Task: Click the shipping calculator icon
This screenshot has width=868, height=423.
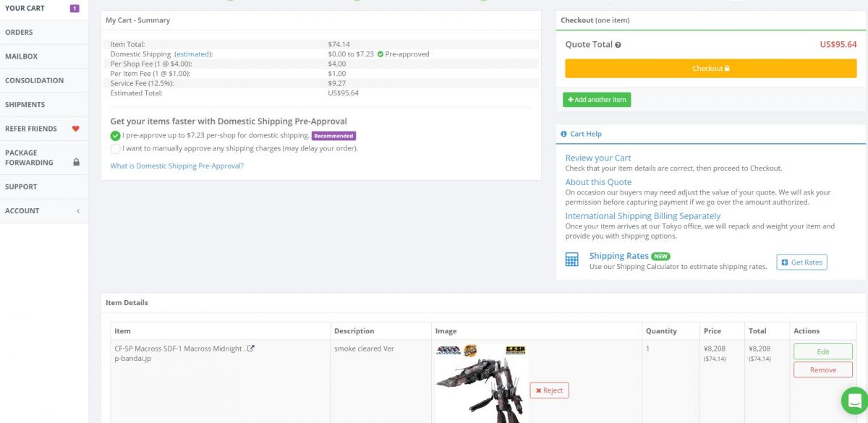Action: pos(572,260)
